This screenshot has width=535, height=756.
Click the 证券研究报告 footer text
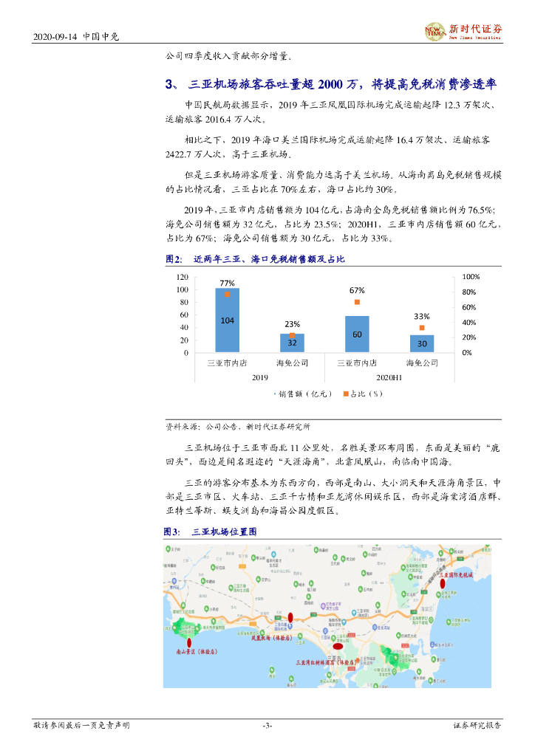[477, 725]
